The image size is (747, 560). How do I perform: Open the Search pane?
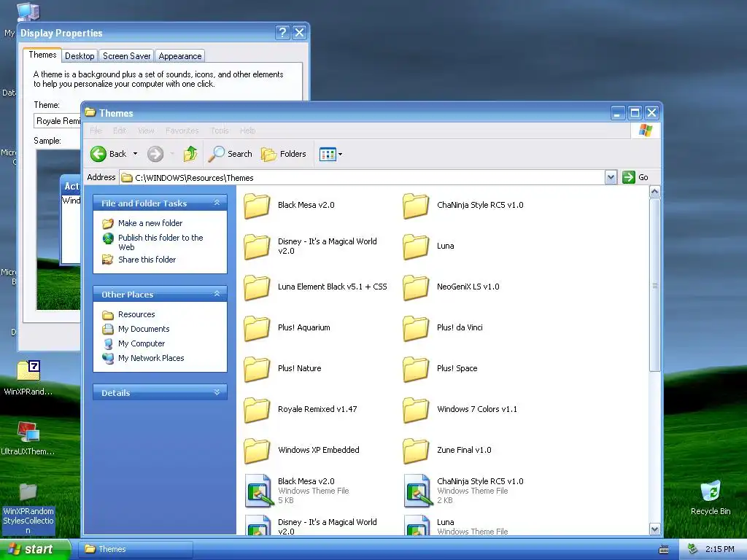coord(231,154)
